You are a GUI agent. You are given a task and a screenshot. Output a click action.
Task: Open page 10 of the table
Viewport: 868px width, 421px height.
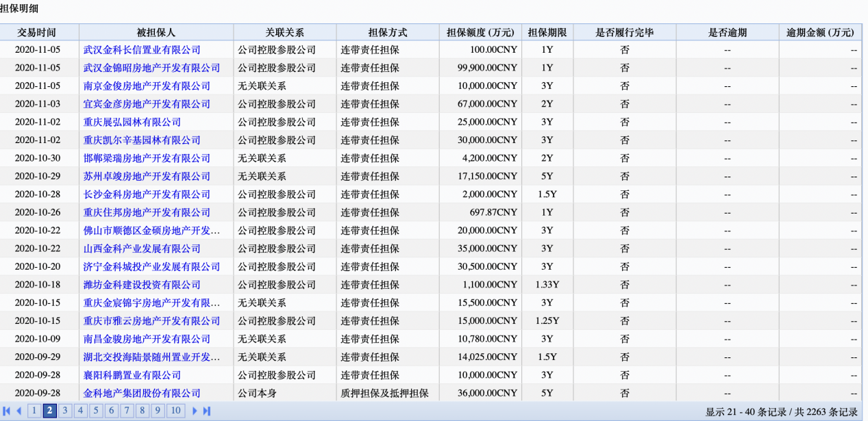pos(176,411)
